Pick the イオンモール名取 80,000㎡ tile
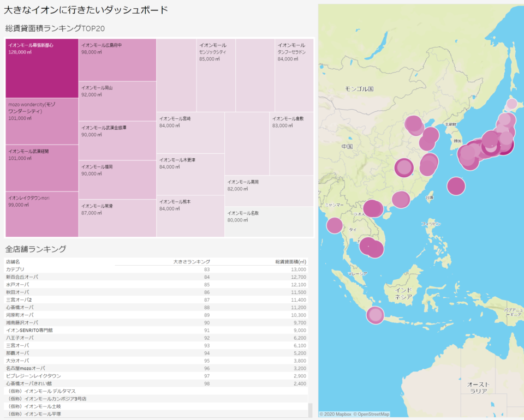 (x=269, y=221)
